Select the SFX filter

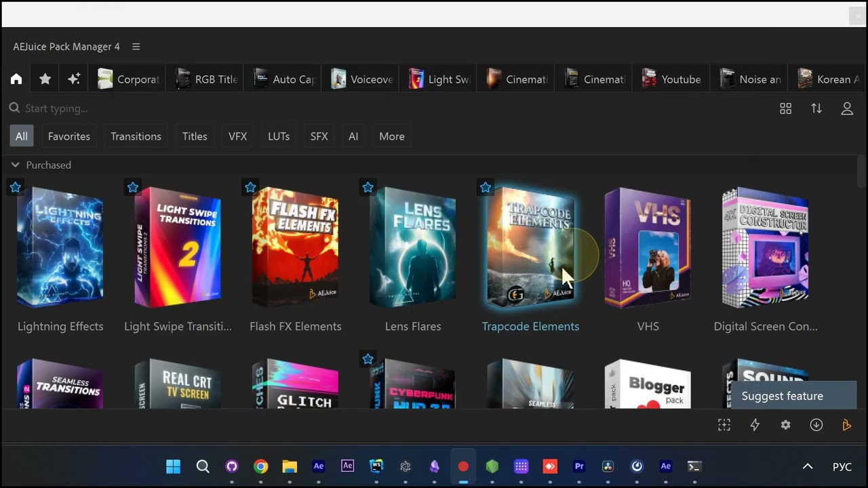319,136
